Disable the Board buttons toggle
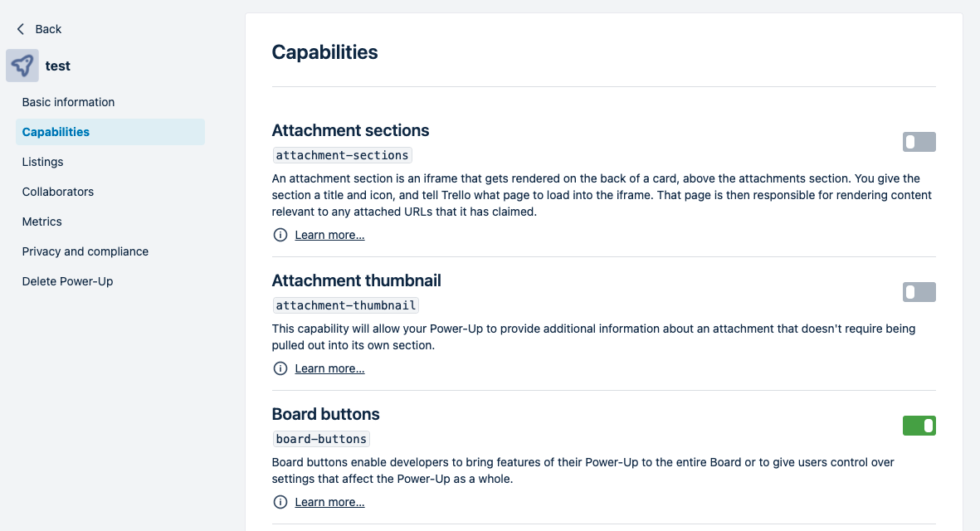This screenshot has width=980, height=531. 919,426
